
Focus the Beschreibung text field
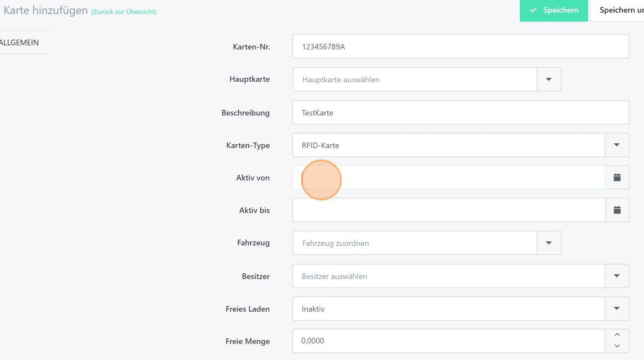(x=460, y=113)
